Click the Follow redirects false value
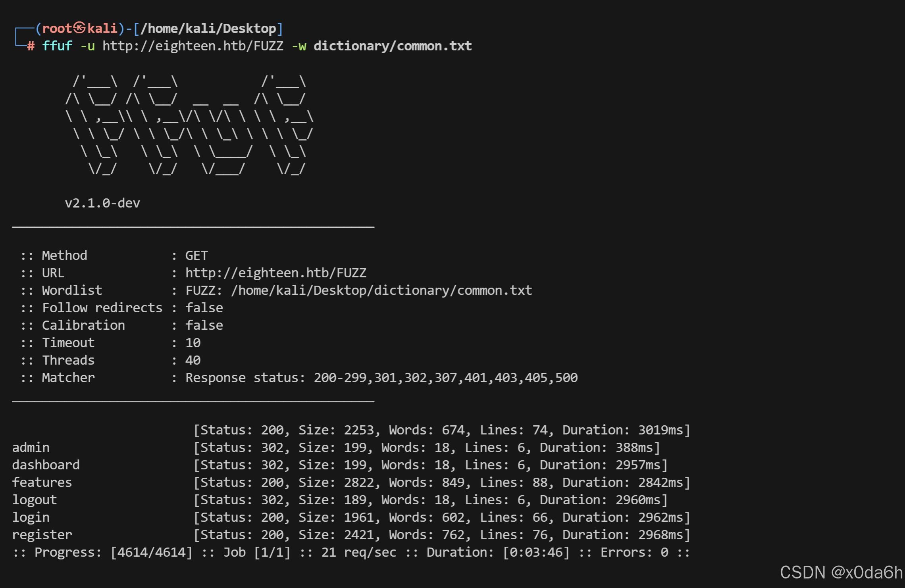Image resolution: width=905 pixels, height=588 pixels. point(204,308)
